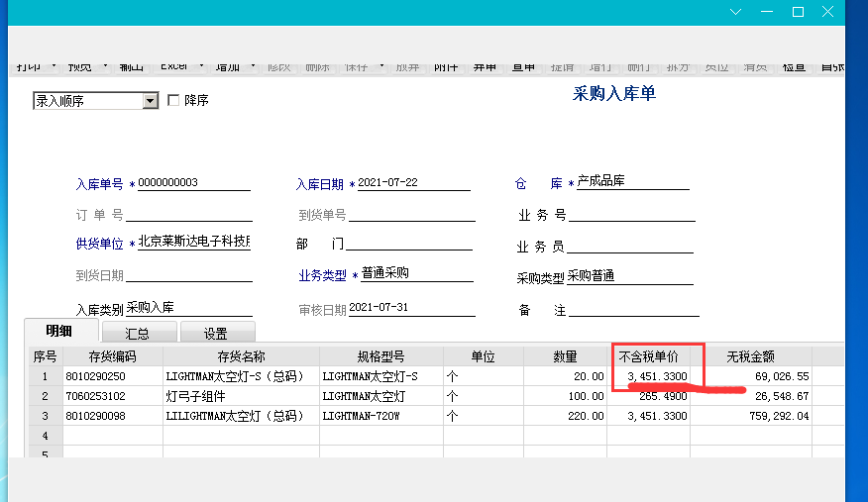Click the empty 业务号 field

click(x=631, y=215)
